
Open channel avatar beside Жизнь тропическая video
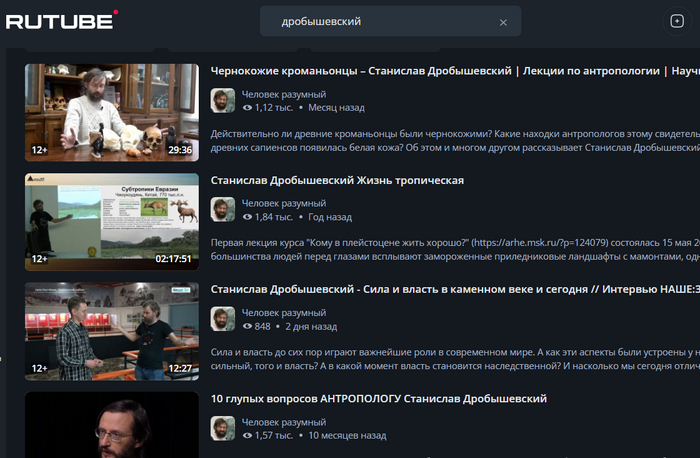[x=223, y=209]
